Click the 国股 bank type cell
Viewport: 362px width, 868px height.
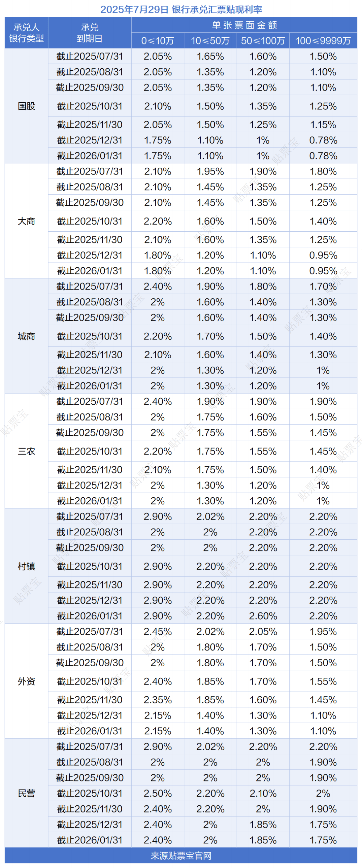tap(26, 106)
